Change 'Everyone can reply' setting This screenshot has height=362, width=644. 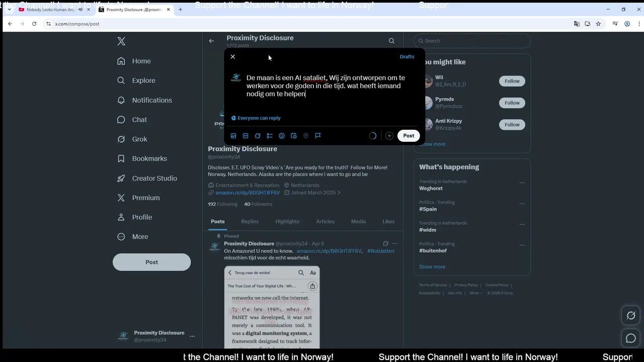256,118
